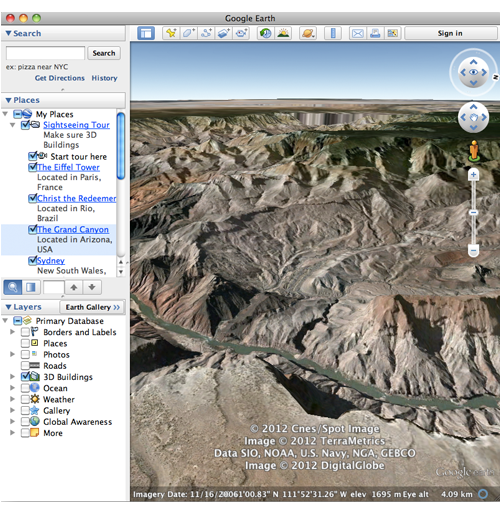Toggle the Places panel split view button

31,287
